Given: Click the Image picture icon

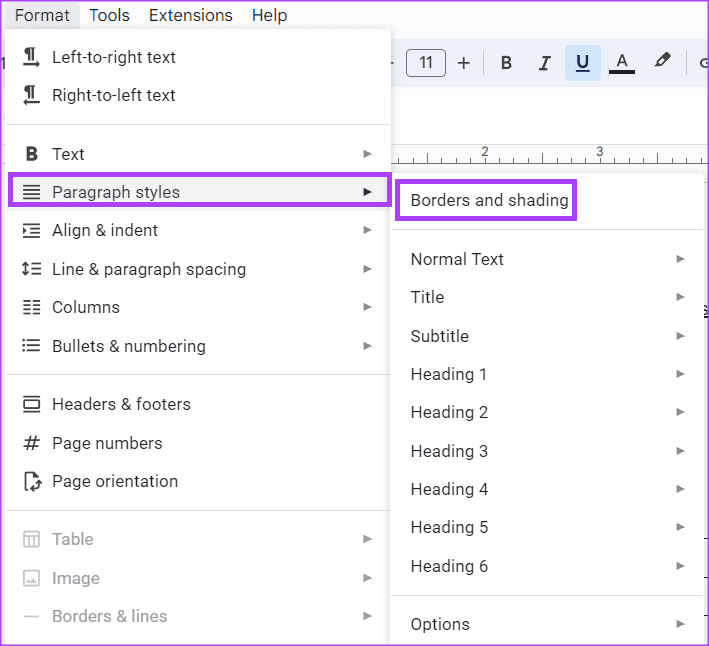Looking at the screenshot, I should click(31, 578).
